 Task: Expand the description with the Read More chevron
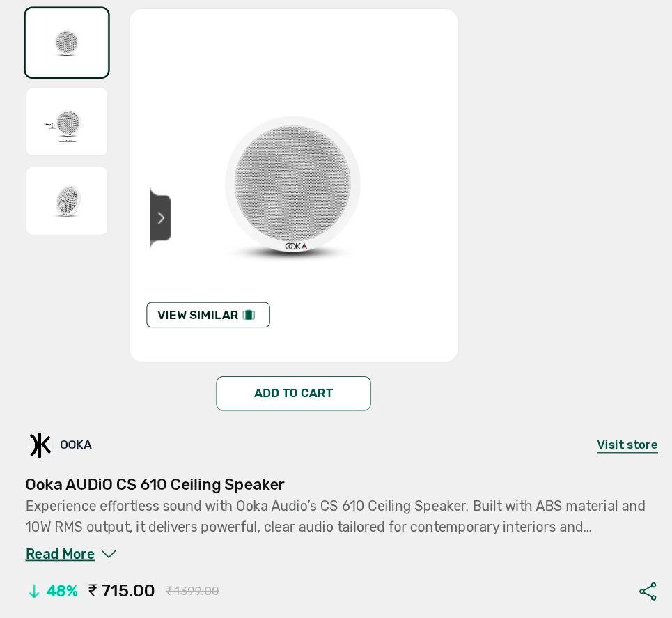click(109, 554)
